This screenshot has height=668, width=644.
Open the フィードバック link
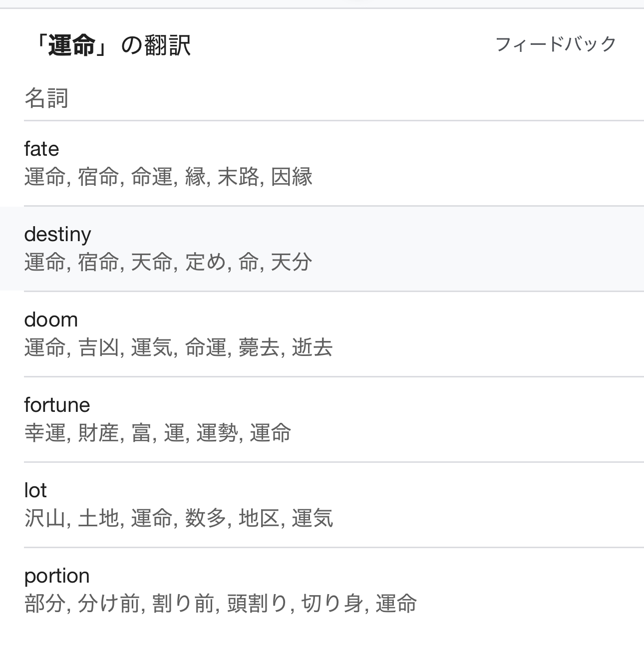[x=556, y=44]
